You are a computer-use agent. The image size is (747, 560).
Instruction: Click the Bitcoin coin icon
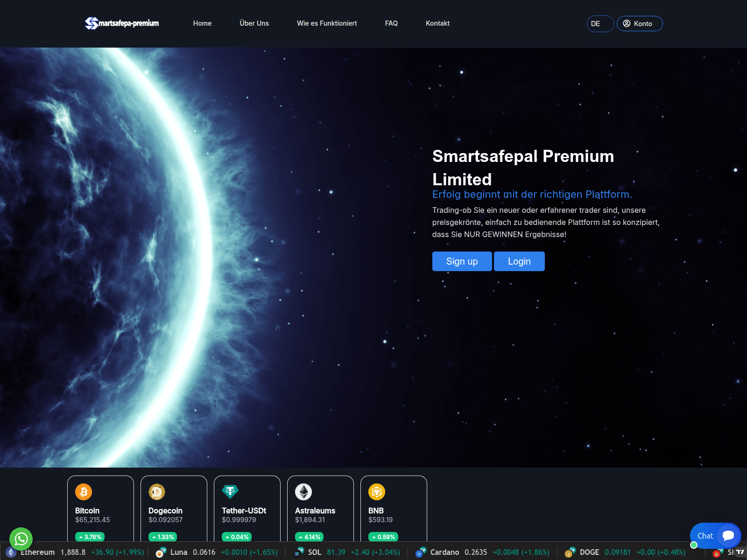click(x=84, y=492)
